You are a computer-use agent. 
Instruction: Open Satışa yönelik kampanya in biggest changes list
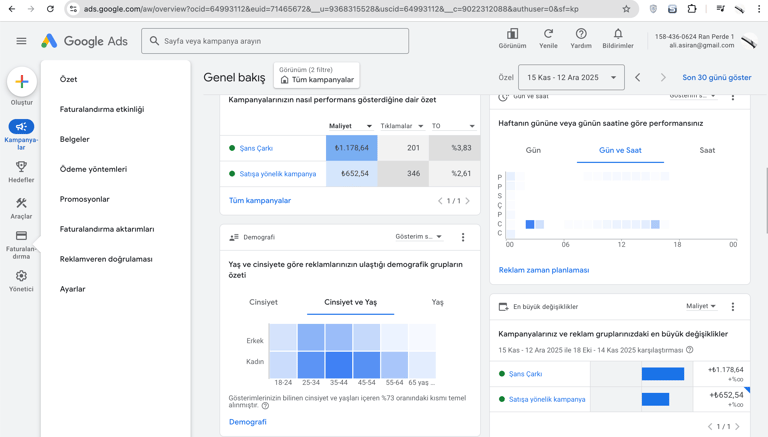(x=547, y=399)
